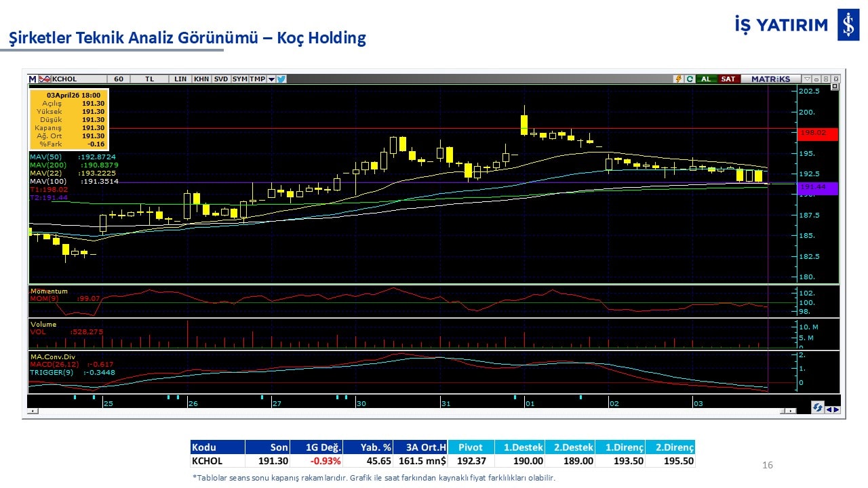Toggle the SVD button
Viewport: 868px width, 488px height.
[221, 79]
